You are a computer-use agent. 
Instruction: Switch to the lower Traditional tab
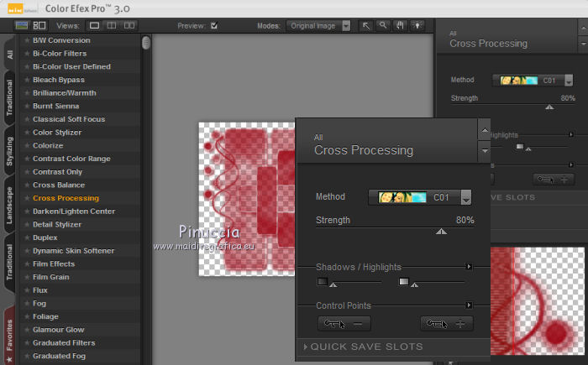tap(9, 263)
